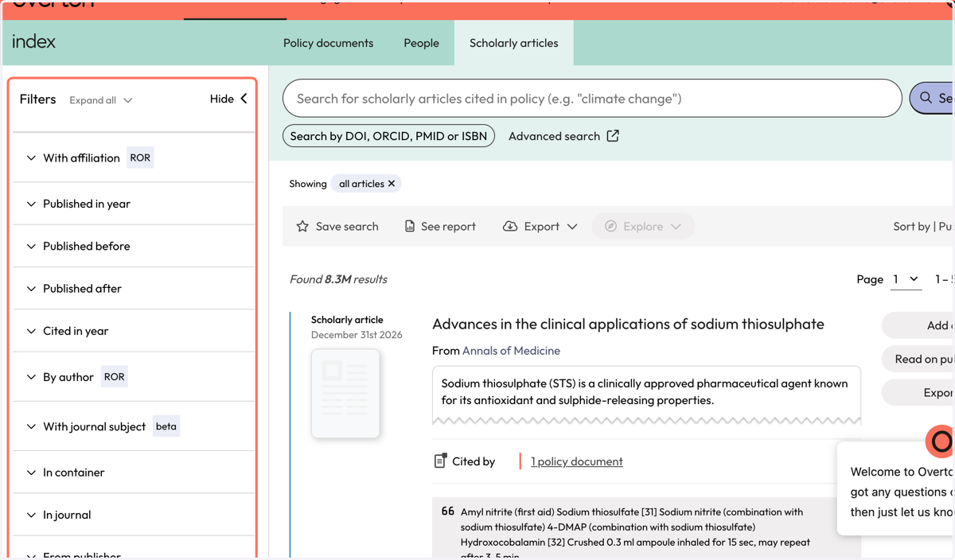The image size is (955, 560).
Task: Click the Export cloud download icon
Action: pos(510,227)
